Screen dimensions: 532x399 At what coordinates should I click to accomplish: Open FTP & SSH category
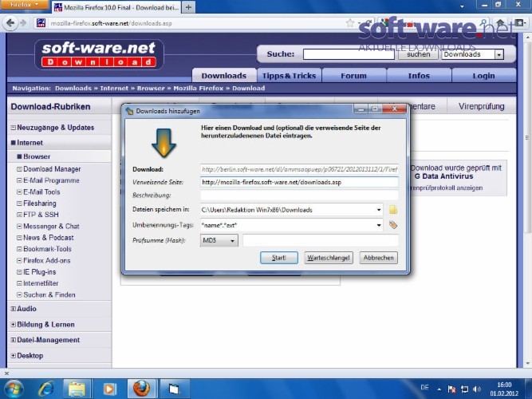[41, 215]
